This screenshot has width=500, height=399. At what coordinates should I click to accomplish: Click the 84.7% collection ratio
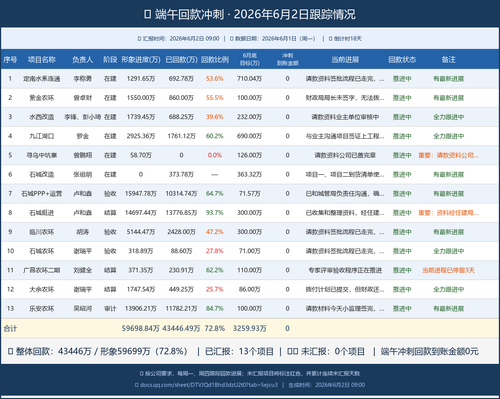tap(215, 308)
